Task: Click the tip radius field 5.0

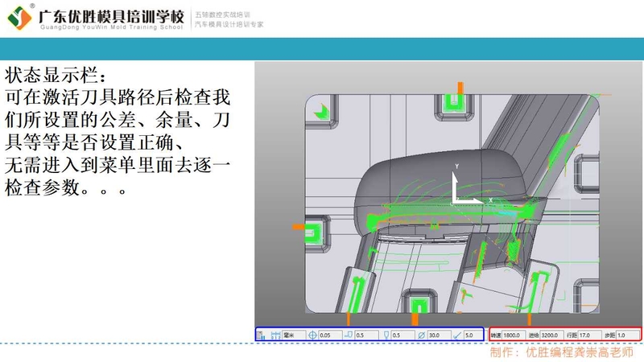Action: [x=473, y=335]
